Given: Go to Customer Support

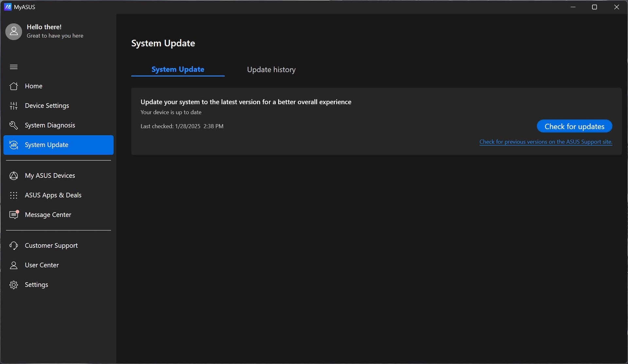Looking at the screenshot, I should click(x=59, y=245).
